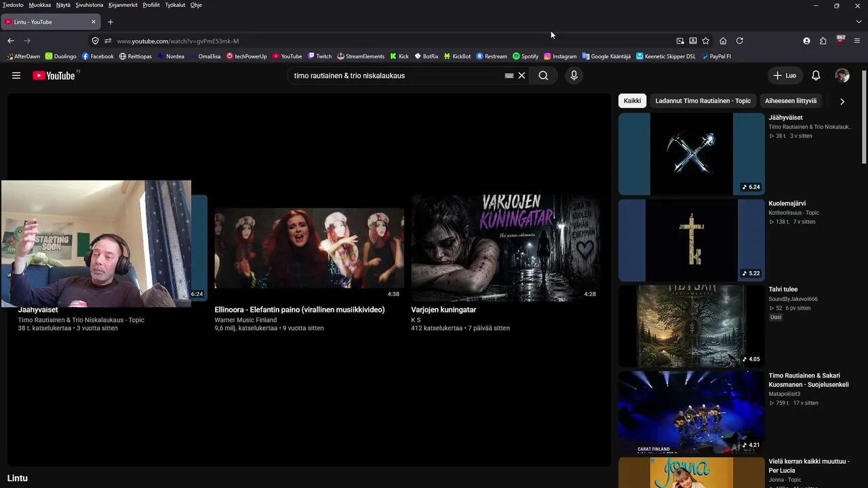Open the site permissions icon in address bar
Image resolution: width=868 pixels, height=488 pixels.
pos(108,41)
